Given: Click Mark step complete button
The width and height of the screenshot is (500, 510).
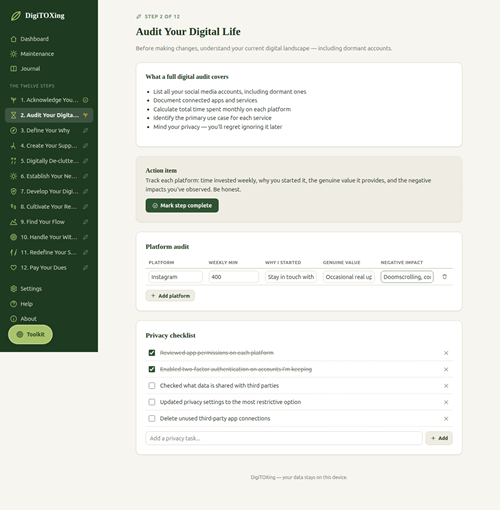Looking at the screenshot, I should coord(182,205).
